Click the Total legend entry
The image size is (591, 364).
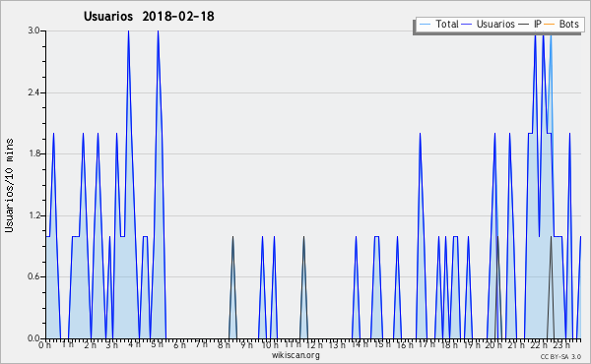tap(438, 24)
